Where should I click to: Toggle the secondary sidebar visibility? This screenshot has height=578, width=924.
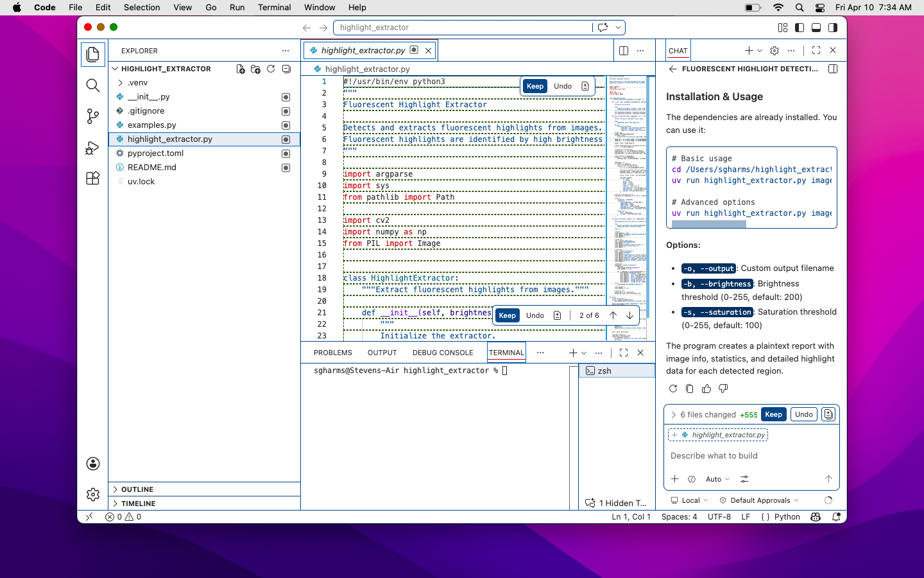[x=833, y=28]
